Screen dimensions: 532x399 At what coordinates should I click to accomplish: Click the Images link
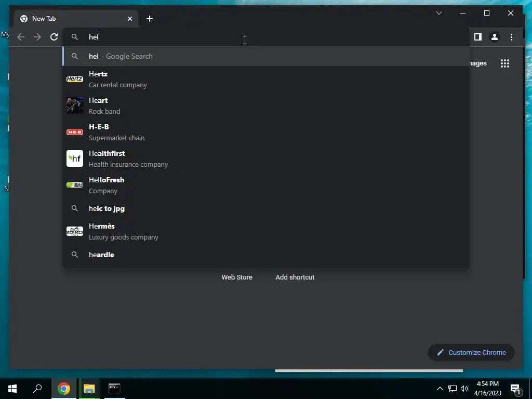click(478, 63)
